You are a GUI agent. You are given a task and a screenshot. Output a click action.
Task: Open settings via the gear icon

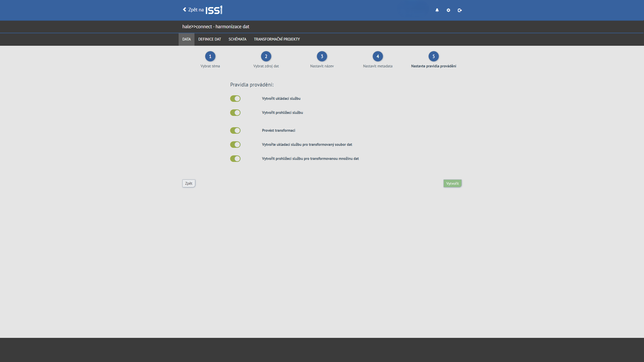click(x=448, y=10)
